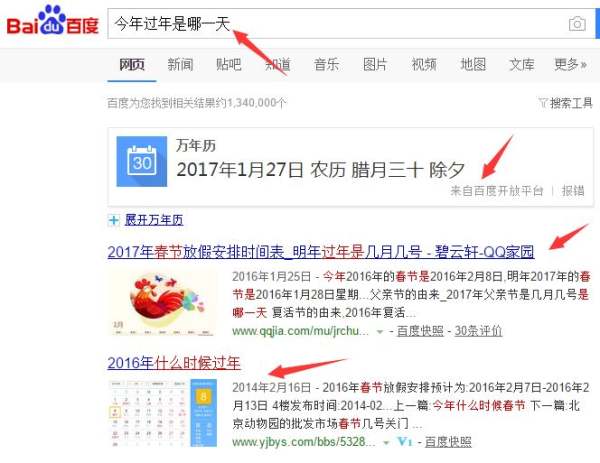
Task: Click the 万年历 calendar icon
Action: 142,161
